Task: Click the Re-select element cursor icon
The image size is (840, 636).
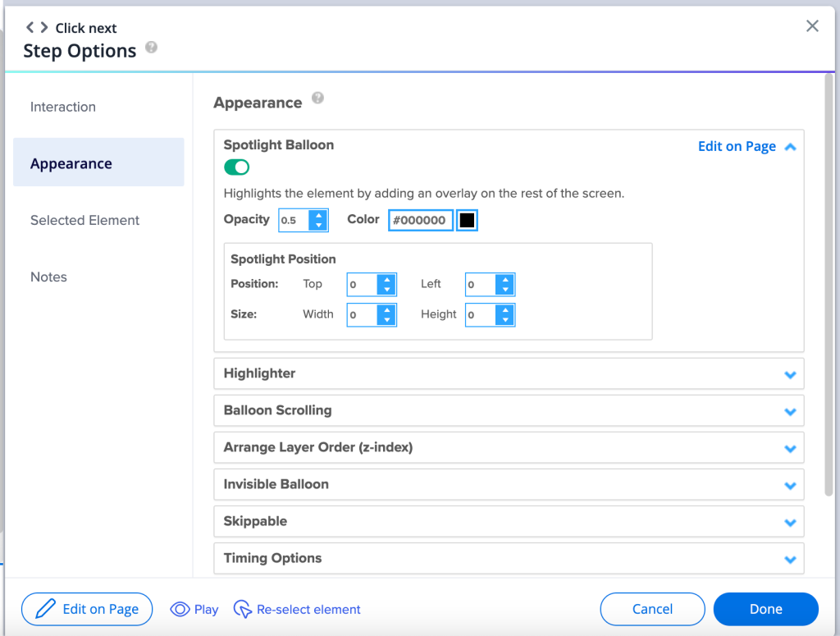Action: (x=243, y=609)
